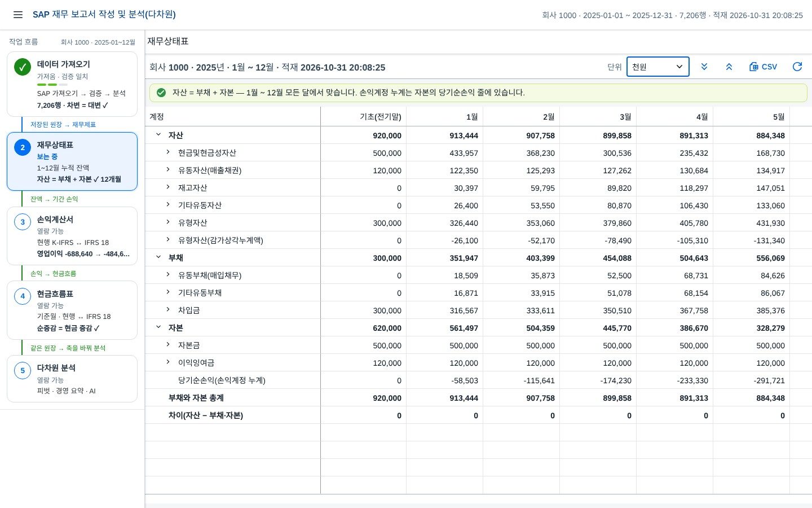The image size is (812, 508).
Task: Click the 1월 column header
Action: point(444,117)
